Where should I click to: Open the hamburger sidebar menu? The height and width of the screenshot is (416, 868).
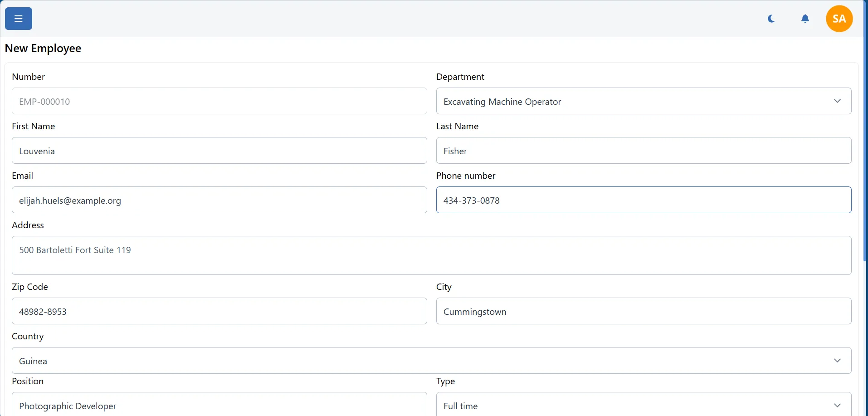coord(19,19)
